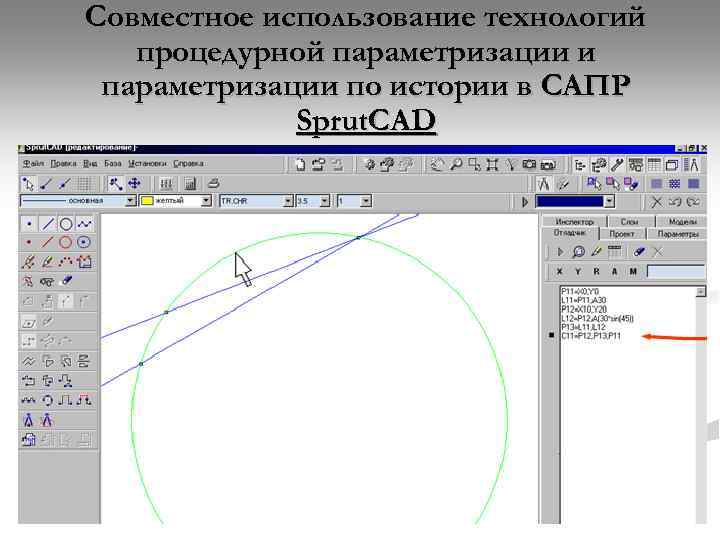Open the Файл menu
The height and width of the screenshot is (540, 720).
click(x=33, y=163)
